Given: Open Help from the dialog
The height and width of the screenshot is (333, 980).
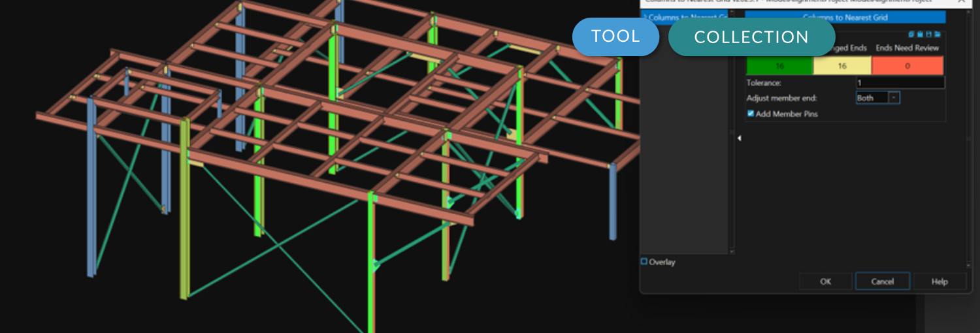Looking at the screenshot, I should coord(939,281).
